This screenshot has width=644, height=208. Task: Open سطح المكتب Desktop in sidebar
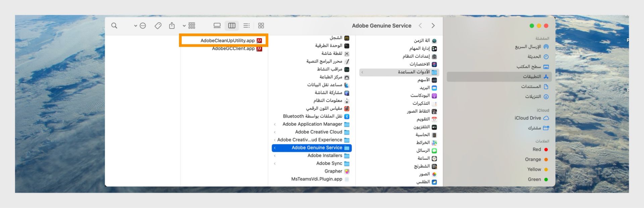[x=533, y=67]
